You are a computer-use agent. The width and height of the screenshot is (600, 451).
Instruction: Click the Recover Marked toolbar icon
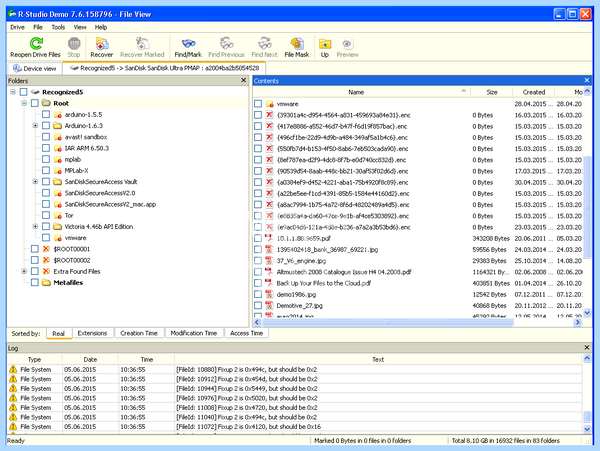pyautogui.click(x=142, y=43)
